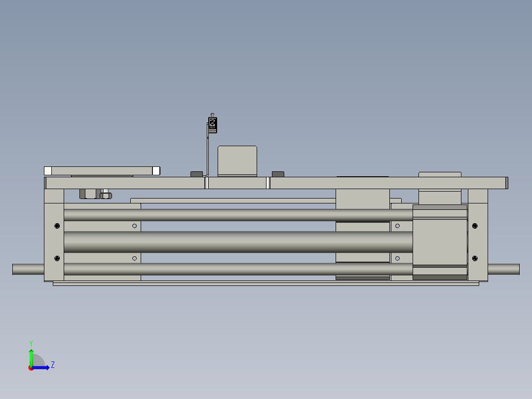Click the green Y axis arrow of the triad
Image resolution: width=532 pixels, height=399 pixels.
pos(31,357)
